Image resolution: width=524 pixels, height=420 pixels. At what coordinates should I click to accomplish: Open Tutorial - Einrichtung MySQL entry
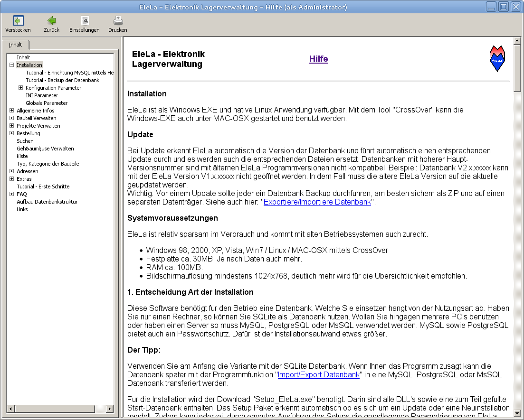(69, 73)
